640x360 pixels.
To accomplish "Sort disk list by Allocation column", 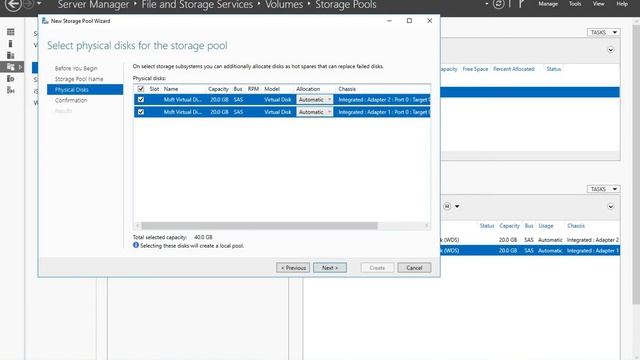I will tap(308, 89).
